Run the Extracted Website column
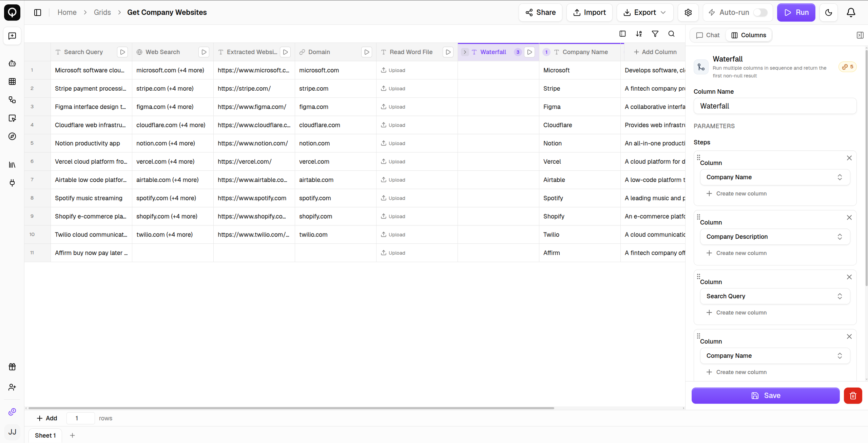 click(285, 52)
